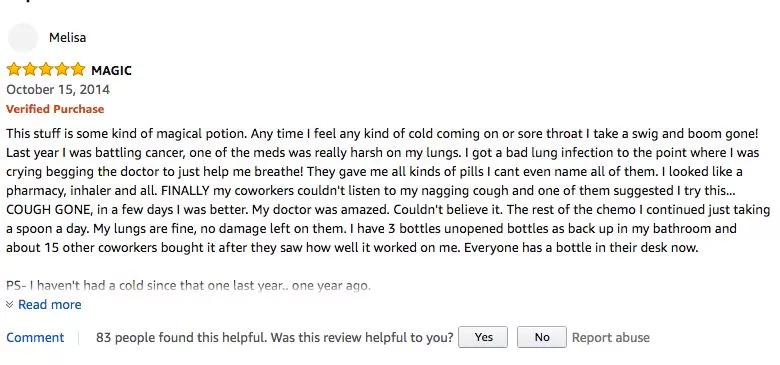
Task: Click the middle gold rating star
Action: (x=46, y=70)
